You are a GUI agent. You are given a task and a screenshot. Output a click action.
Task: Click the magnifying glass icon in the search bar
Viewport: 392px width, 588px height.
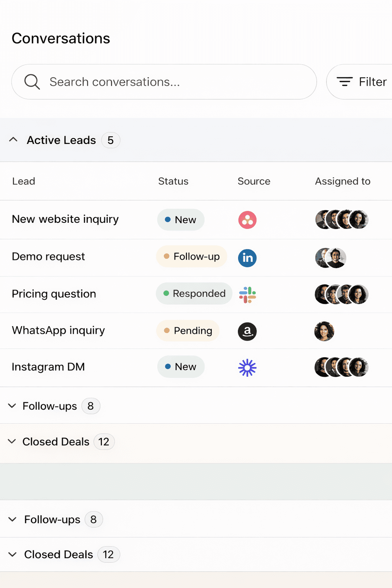(x=32, y=82)
